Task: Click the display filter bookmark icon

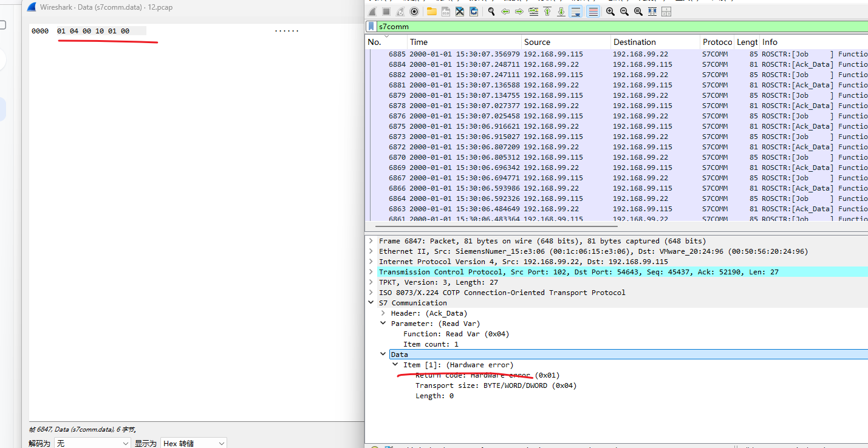Action: pos(371,26)
